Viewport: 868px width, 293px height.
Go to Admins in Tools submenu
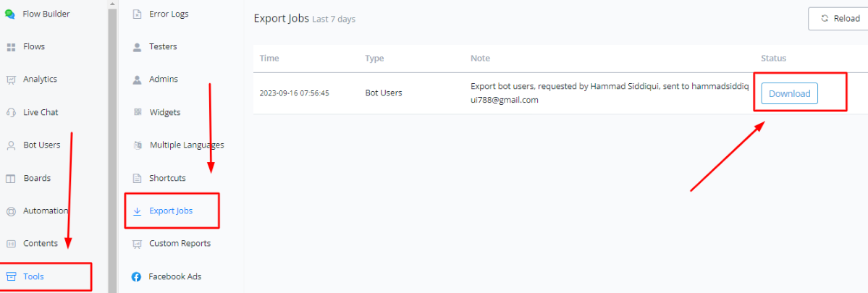[163, 80]
